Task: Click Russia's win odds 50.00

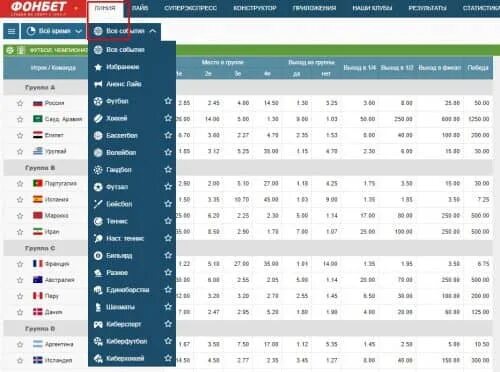Action: click(x=482, y=103)
